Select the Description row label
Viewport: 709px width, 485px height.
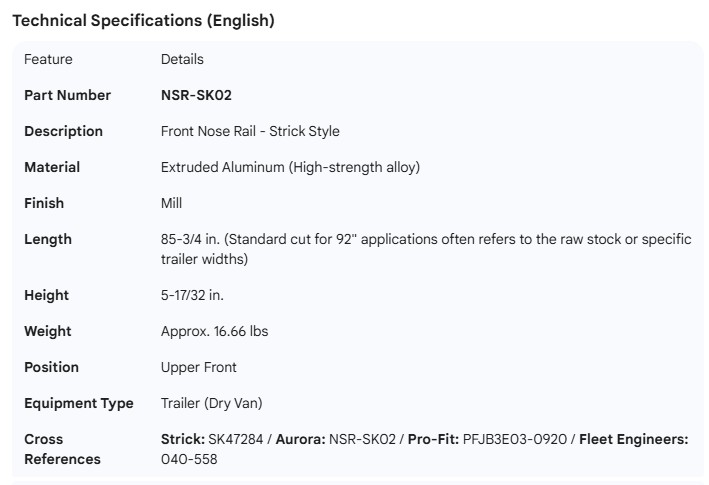pos(63,131)
